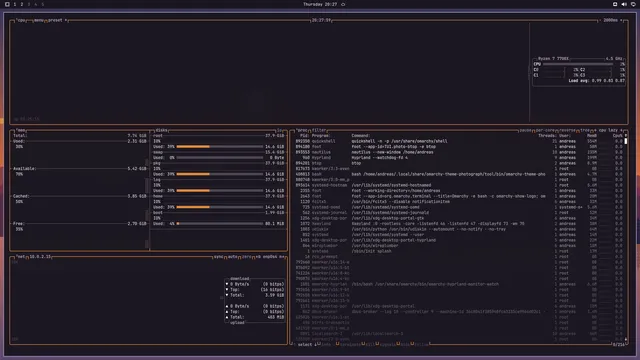This screenshot has width=640, height=360.
Task: Click the swap used progress bar
Action: [220, 158]
